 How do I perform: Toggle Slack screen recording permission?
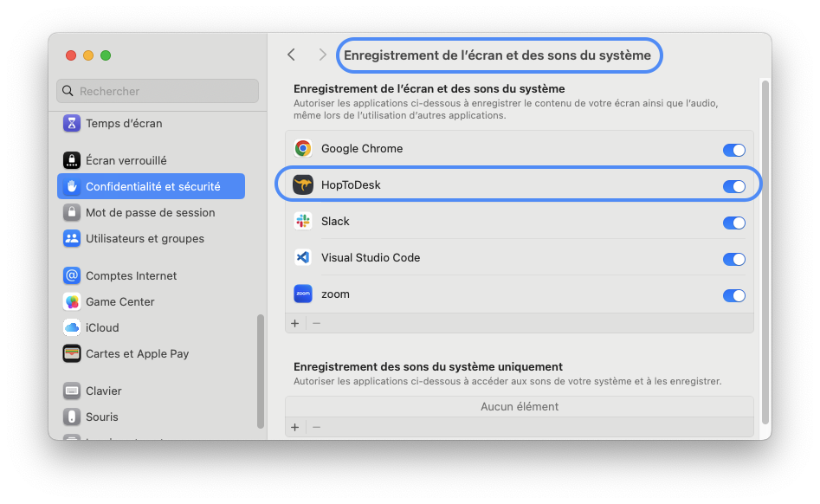733,223
